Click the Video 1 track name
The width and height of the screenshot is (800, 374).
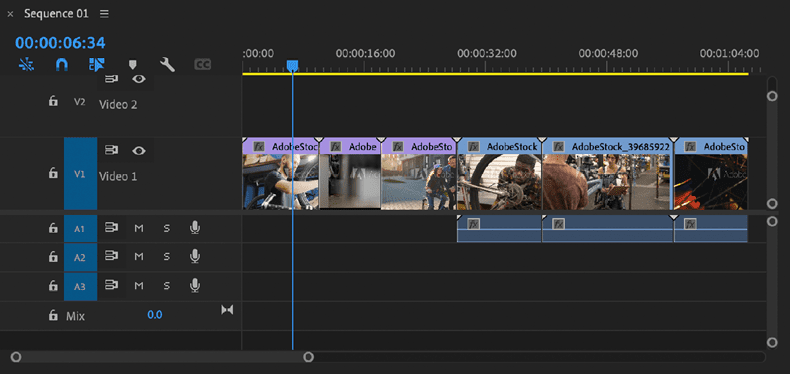pos(118,177)
